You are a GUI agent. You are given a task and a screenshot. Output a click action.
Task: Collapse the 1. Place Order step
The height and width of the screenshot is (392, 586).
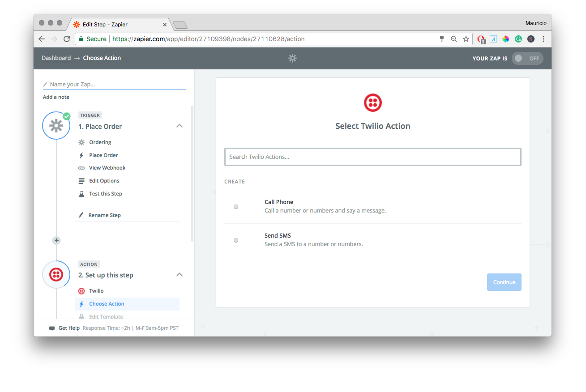click(180, 126)
